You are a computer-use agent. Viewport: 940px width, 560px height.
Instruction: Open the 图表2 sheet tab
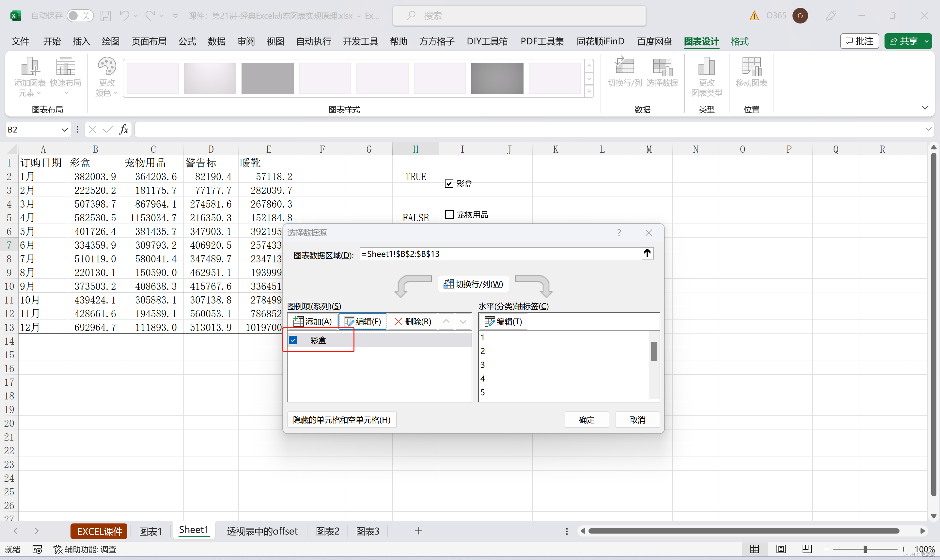coord(328,531)
